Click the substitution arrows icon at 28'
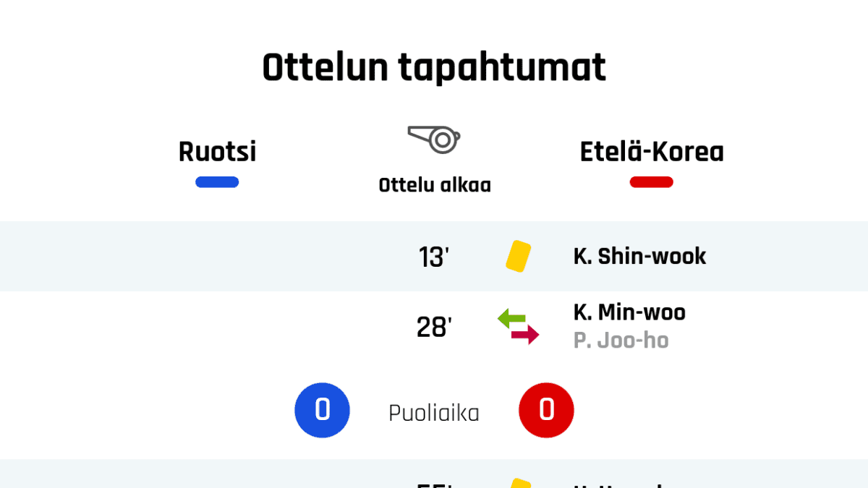868x488 pixels. (x=518, y=327)
